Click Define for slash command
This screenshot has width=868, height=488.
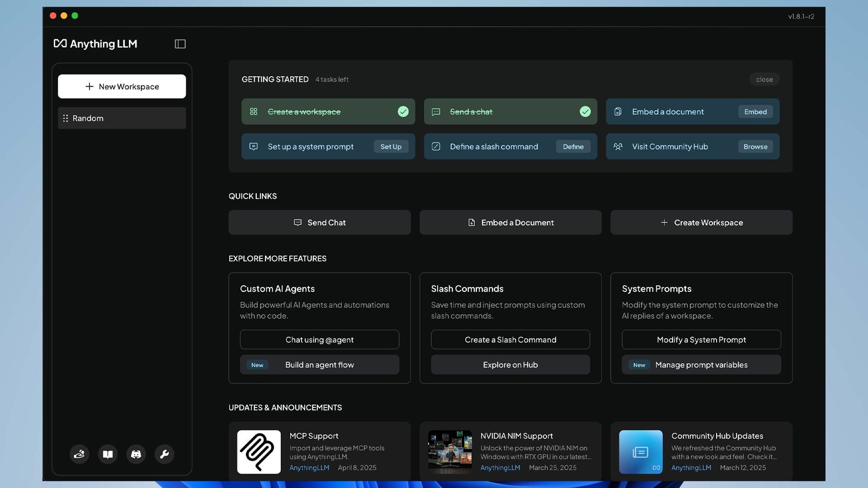point(573,146)
